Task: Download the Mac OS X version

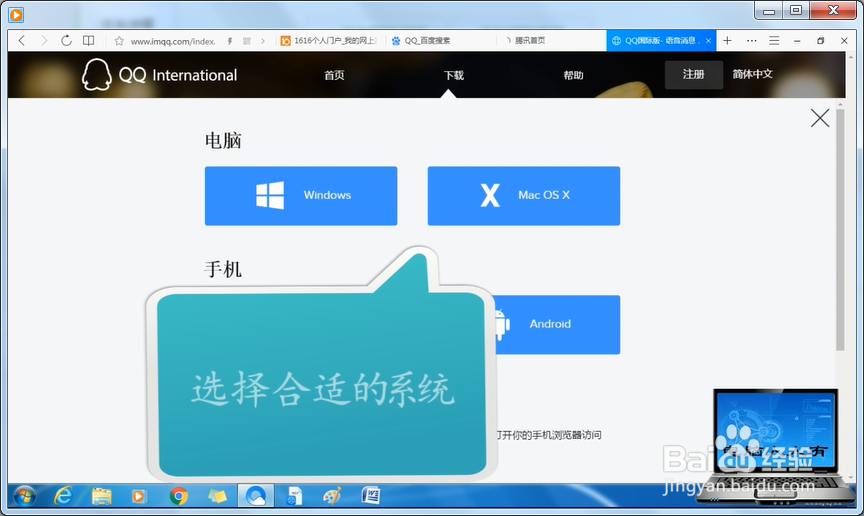Action: tap(524, 196)
